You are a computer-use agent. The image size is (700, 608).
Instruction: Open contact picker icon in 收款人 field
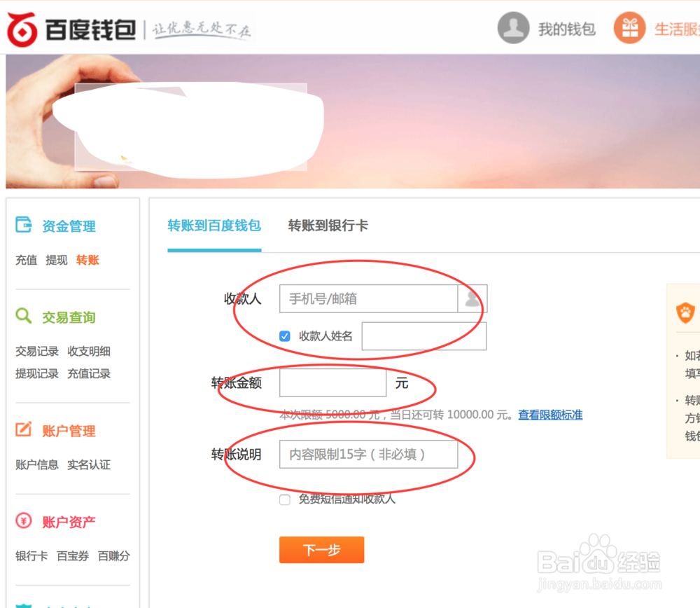[472, 298]
